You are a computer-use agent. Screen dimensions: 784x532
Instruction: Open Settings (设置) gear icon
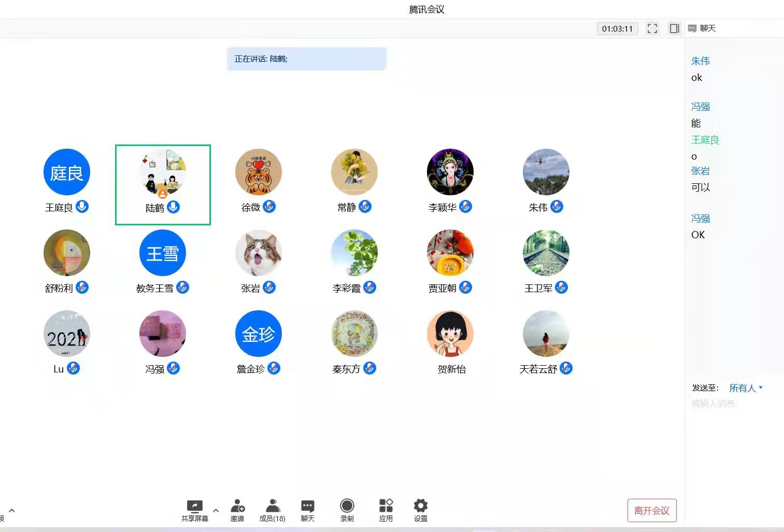pos(420,506)
